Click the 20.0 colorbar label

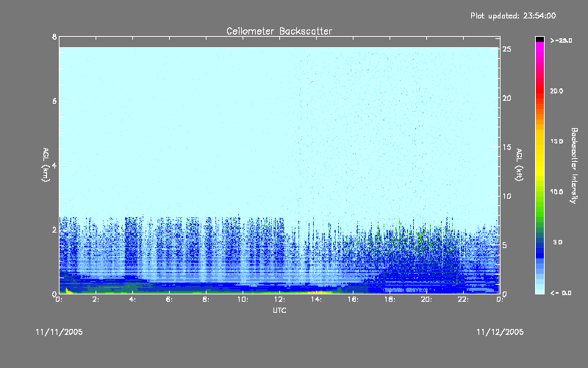556,91
